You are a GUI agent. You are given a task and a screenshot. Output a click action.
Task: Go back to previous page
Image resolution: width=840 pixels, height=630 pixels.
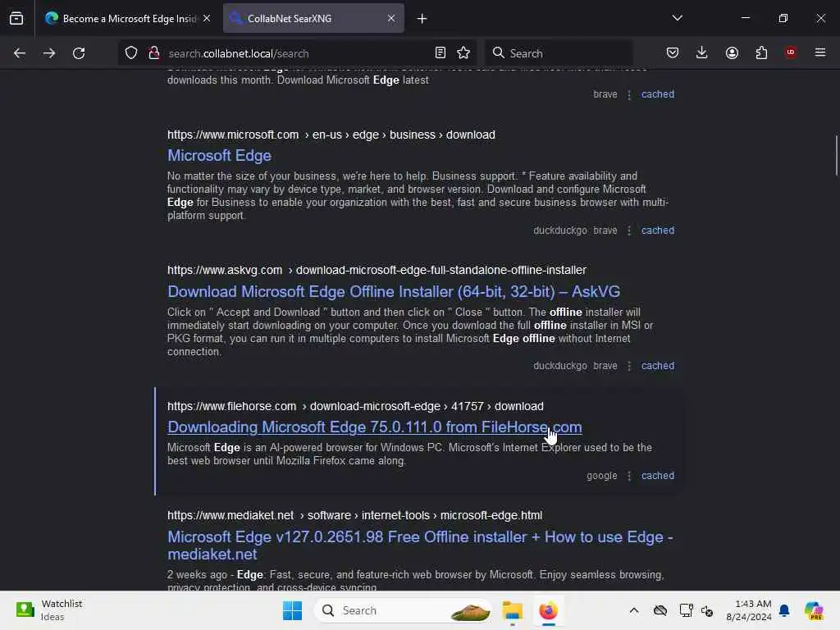20,53
